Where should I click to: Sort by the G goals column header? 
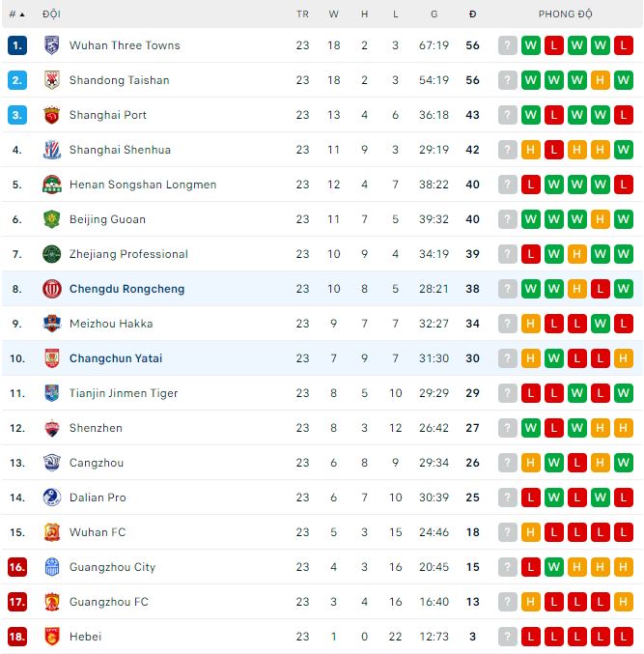tap(434, 14)
